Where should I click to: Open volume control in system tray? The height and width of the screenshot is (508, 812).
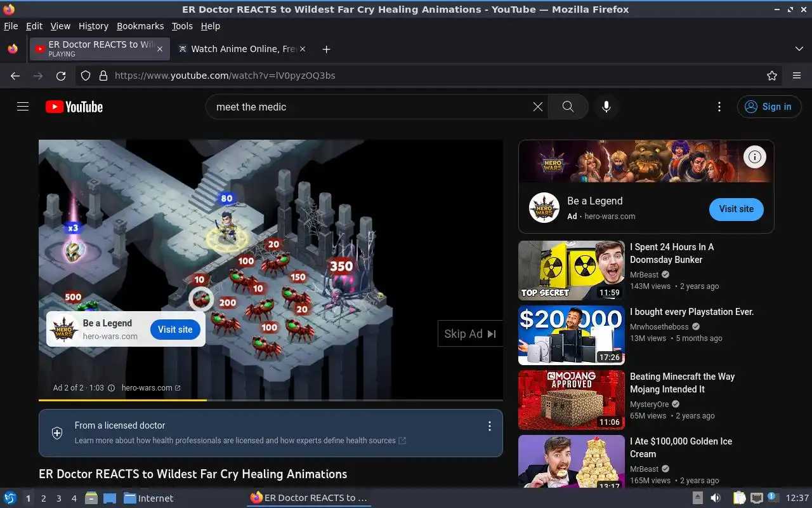(715, 498)
